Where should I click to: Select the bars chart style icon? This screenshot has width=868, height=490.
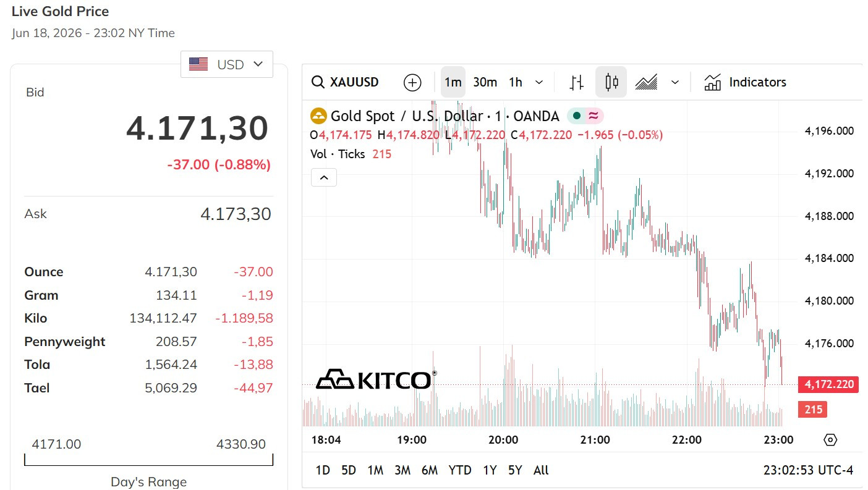577,82
